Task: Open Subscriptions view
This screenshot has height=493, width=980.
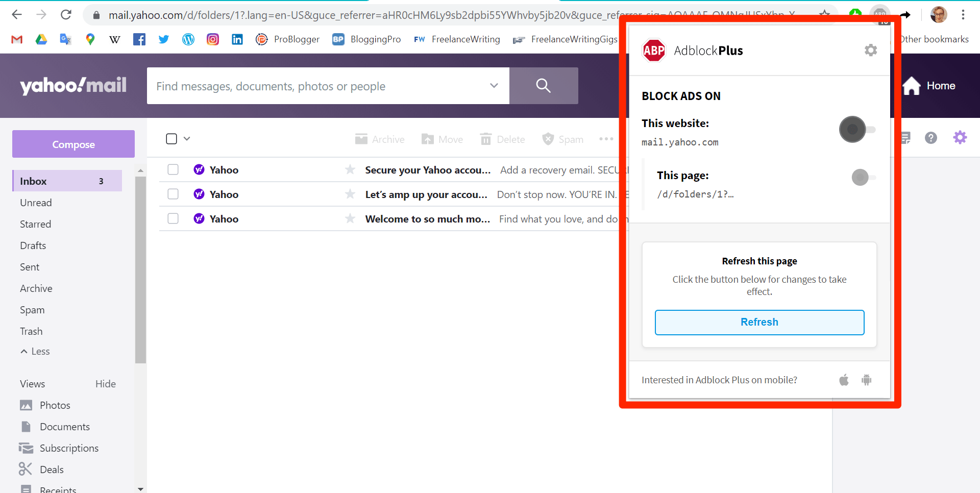Action: tap(59, 448)
